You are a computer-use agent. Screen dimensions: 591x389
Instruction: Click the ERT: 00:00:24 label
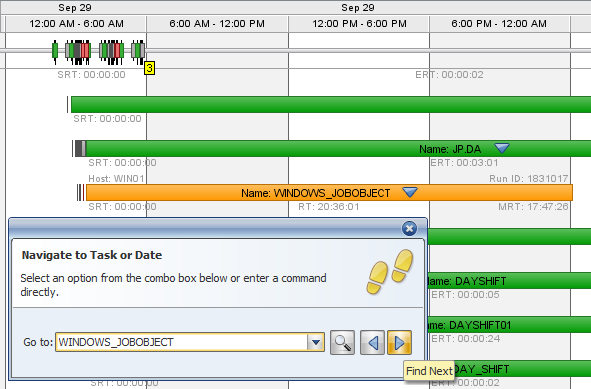(465, 339)
